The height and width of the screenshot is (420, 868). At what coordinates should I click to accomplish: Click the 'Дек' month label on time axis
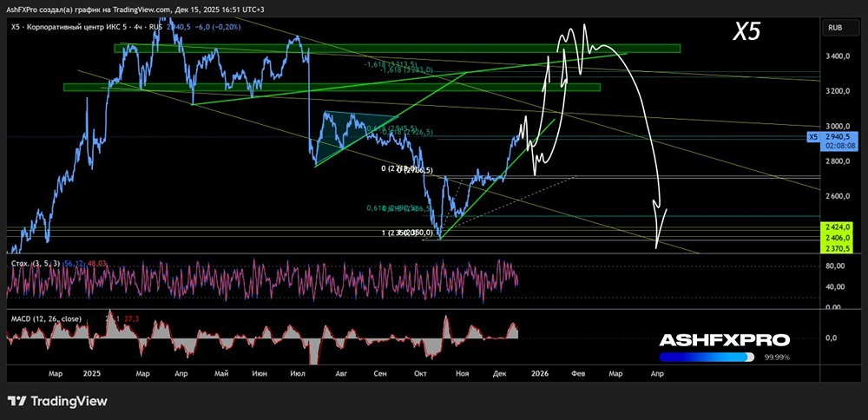500,374
